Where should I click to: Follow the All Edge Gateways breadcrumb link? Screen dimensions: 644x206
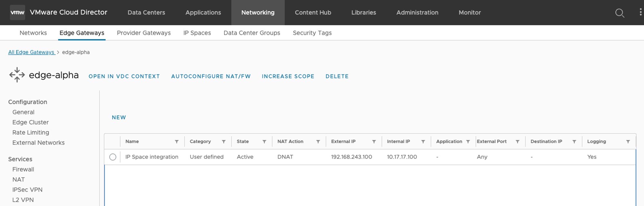click(x=31, y=52)
